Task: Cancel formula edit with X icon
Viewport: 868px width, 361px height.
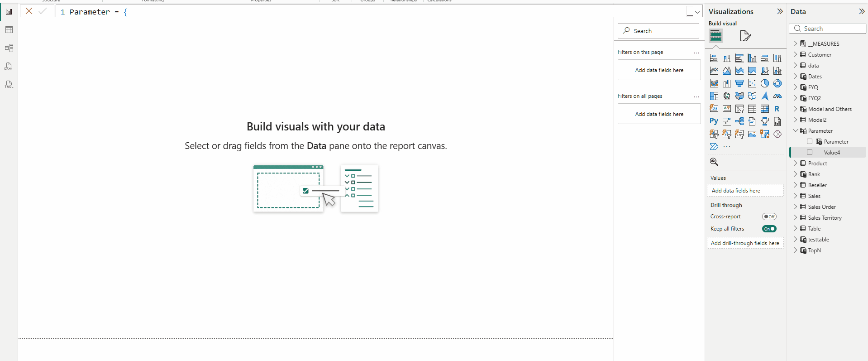Action: click(29, 11)
